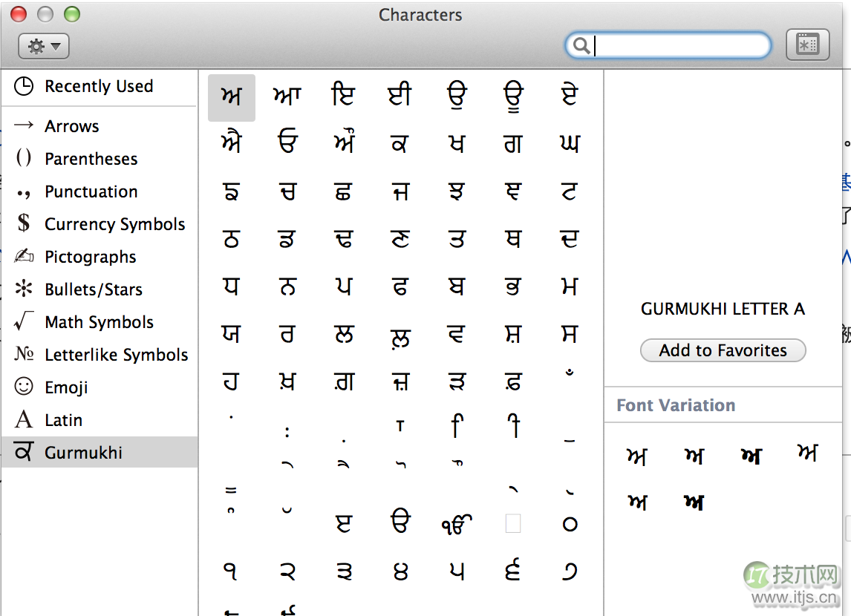This screenshot has height=616, width=851.
Task: Select Gurmukhi digit two (੨)
Action: tap(287, 571)
